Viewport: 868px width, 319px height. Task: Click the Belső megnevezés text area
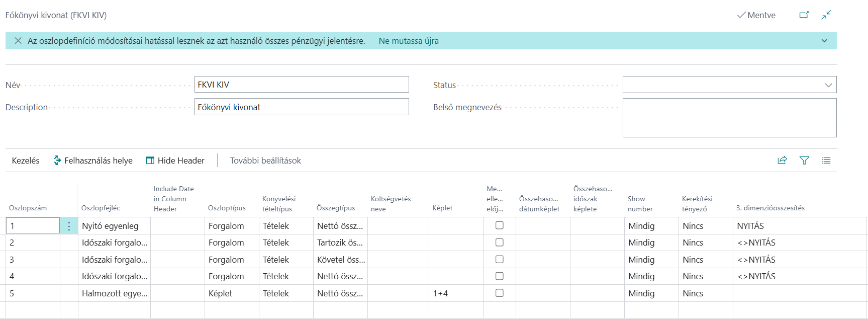click(x=729, y=118)
